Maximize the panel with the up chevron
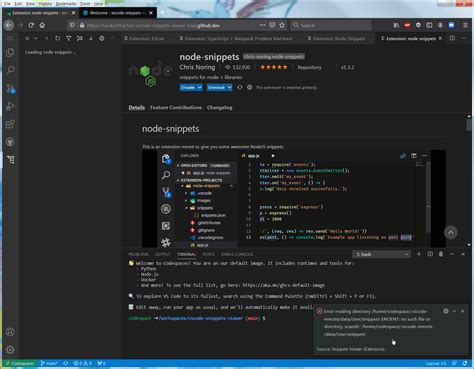Screen dimensions: 474x369 tap(452, 254)
